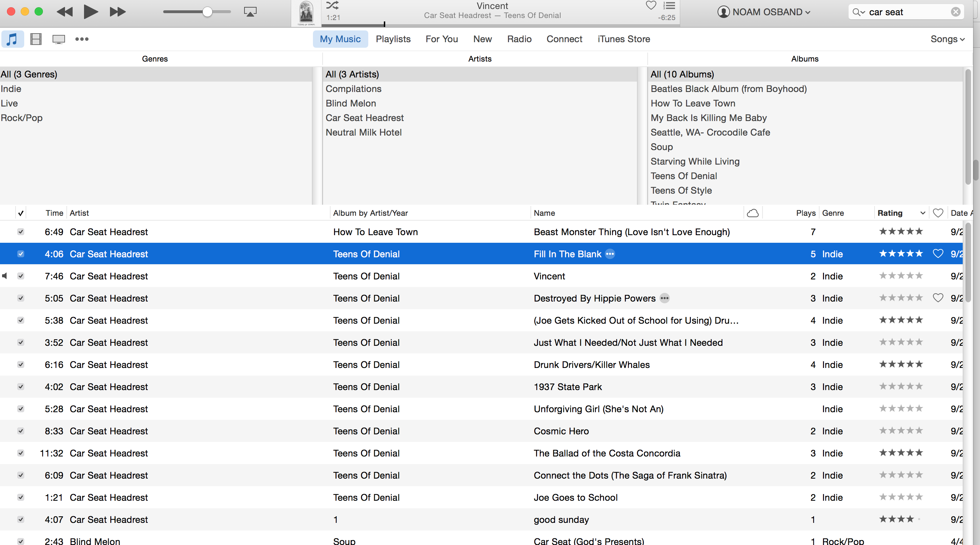Open the For You tab
Screen dimensions: 980x545
(x=442, y=39)
